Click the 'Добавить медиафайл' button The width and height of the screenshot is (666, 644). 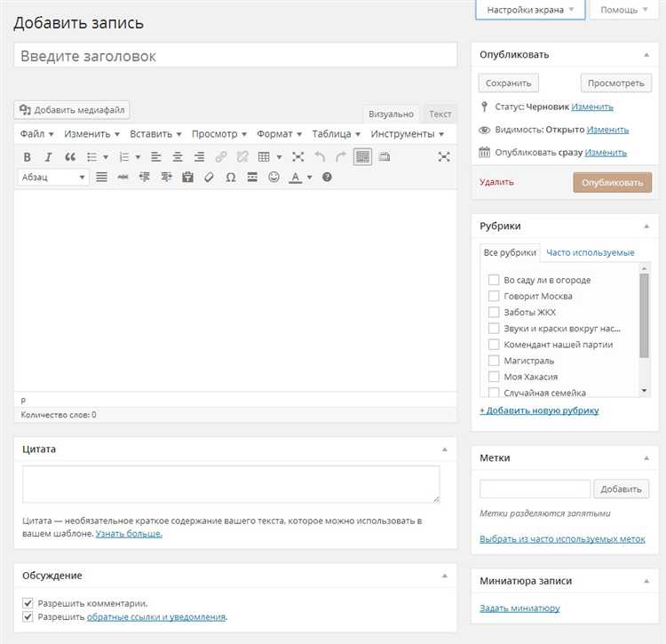tap(72, 110)
